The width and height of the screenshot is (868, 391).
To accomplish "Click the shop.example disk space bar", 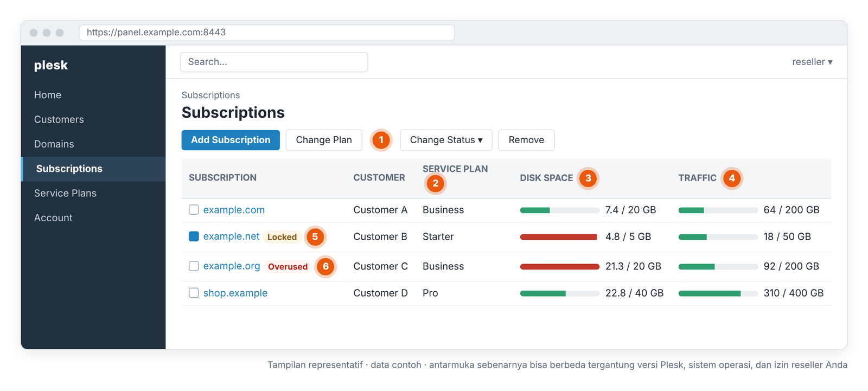I will click(559, 293).
